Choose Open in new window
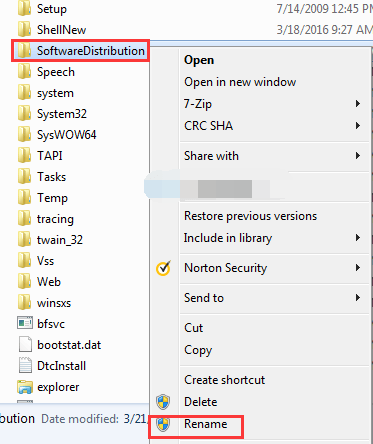Viewport: 373px width, 444px height. [x=240, y=82]
